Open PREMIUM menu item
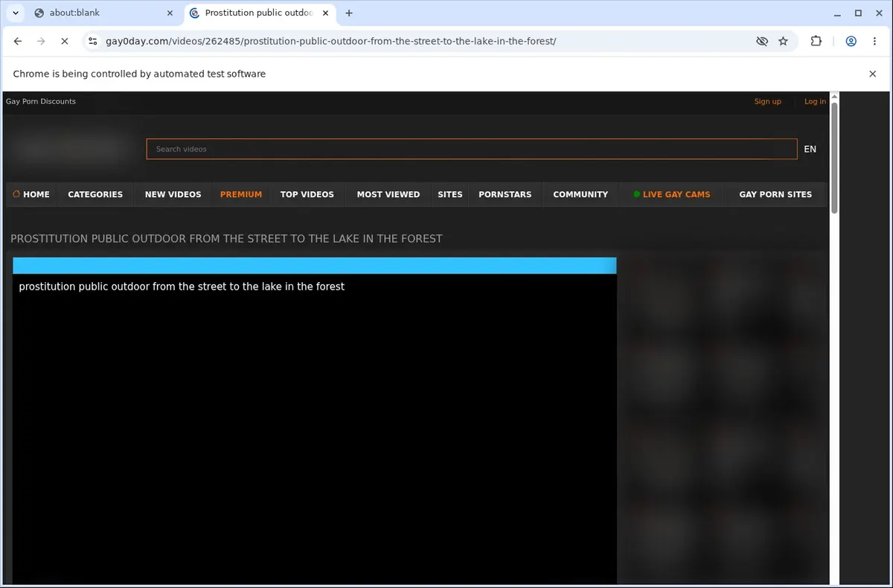 point(241,194)
